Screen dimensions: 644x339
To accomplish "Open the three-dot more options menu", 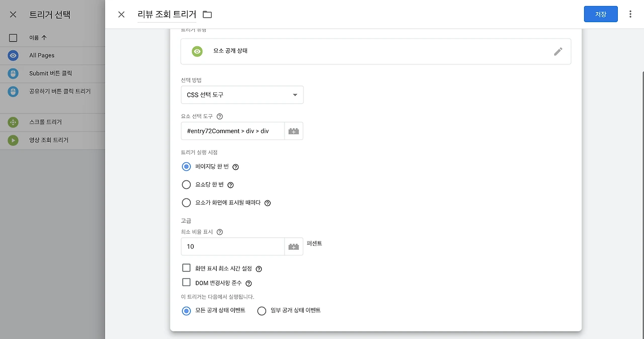I will pyautogui.click(x=630, y=14).
